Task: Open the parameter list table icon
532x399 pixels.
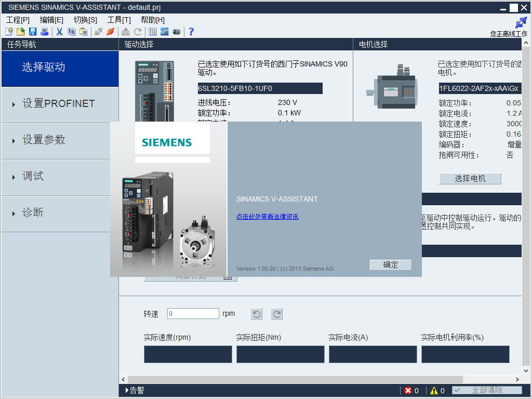Action: (x=152, y=32)
